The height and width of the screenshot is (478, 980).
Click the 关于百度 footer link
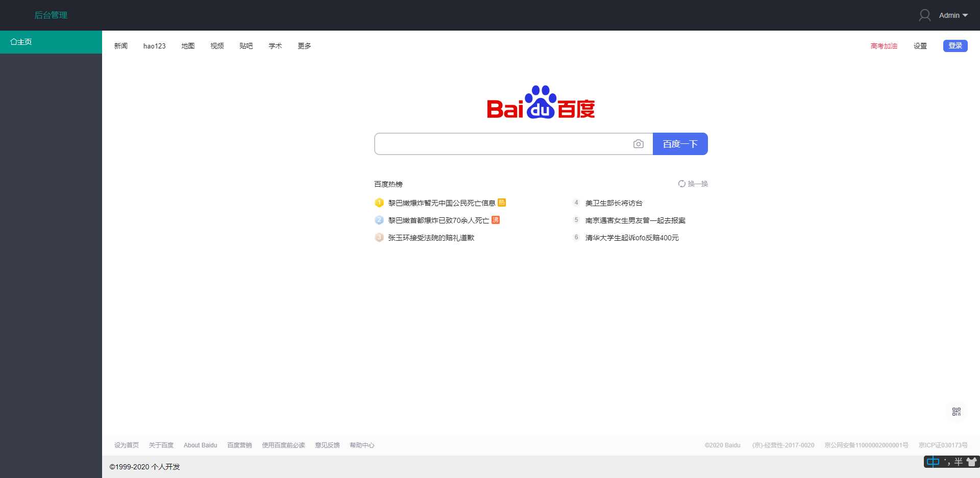(161, 445)
